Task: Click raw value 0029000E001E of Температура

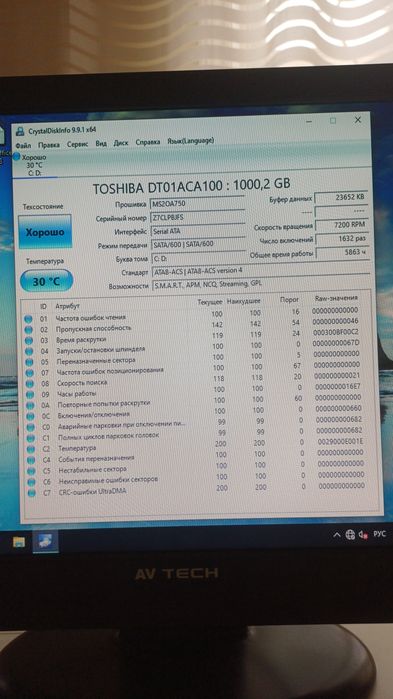Action: pyautogui.click(x=339, y=441)
